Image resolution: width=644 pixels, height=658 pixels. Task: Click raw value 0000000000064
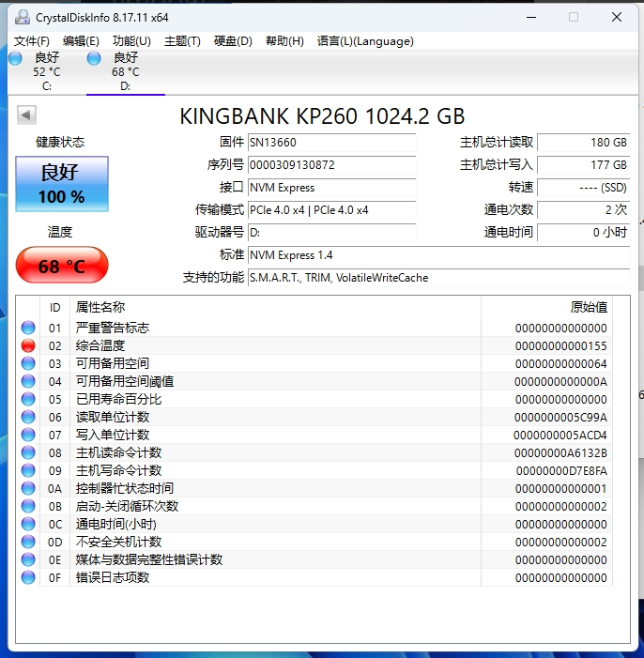[560, 363]
